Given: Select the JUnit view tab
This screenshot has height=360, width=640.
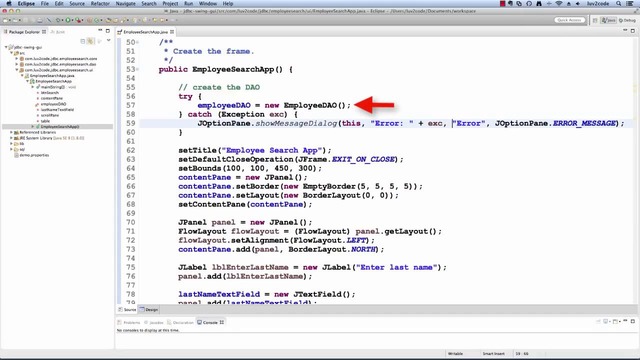Looking at the screenshot, I should tap(58, 31).
